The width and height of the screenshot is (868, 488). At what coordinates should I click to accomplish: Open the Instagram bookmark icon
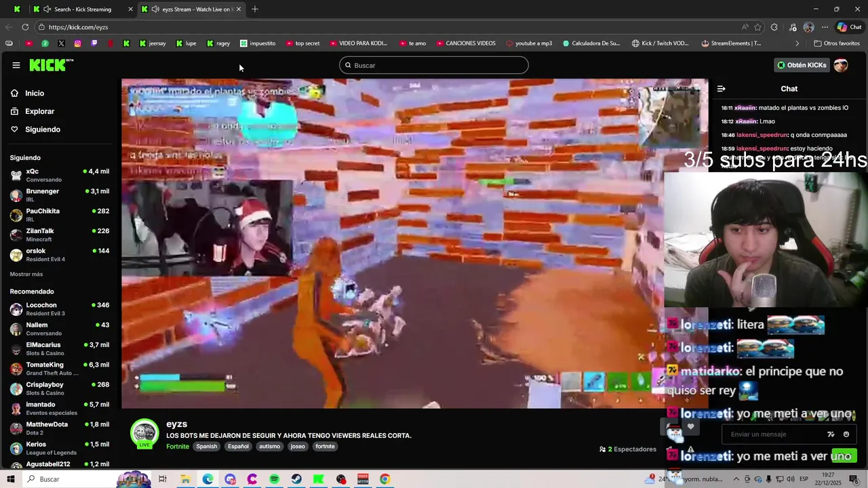77,43
